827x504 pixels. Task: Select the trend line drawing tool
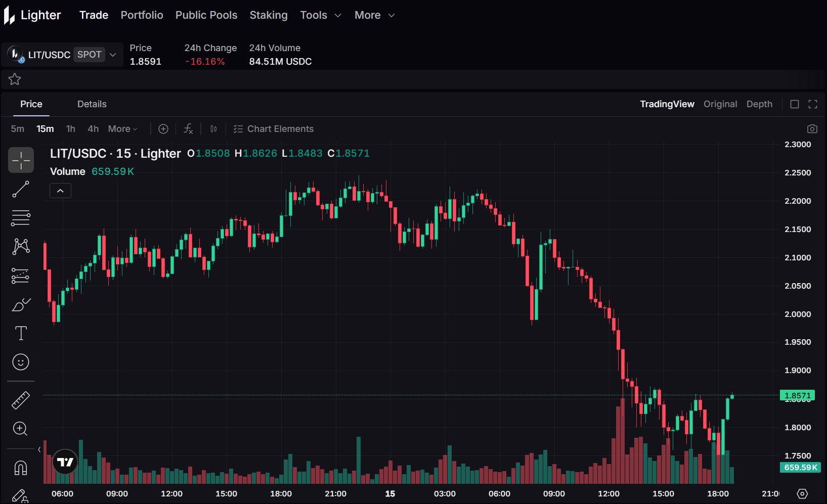coord(21,190)
